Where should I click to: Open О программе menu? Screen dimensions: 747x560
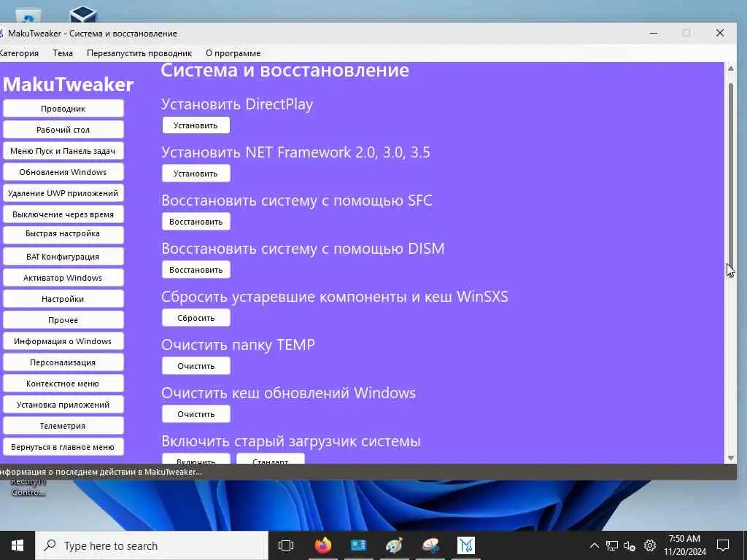pyautogui.click(x=233, y=53)
